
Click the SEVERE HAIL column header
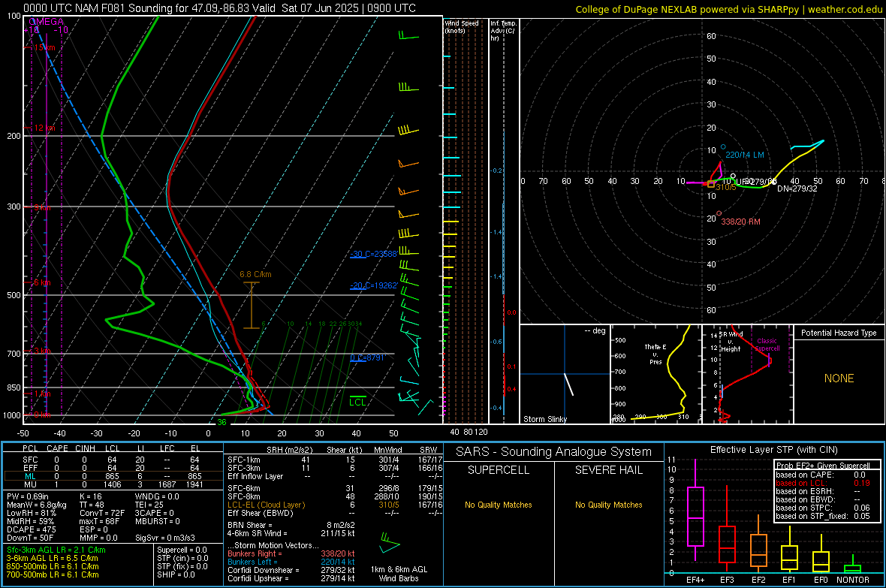[608, 470]
